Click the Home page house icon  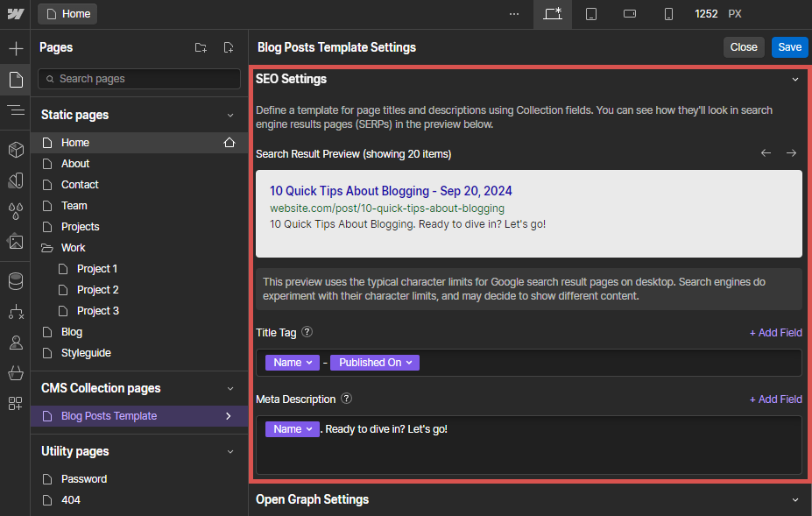[229, 143]
